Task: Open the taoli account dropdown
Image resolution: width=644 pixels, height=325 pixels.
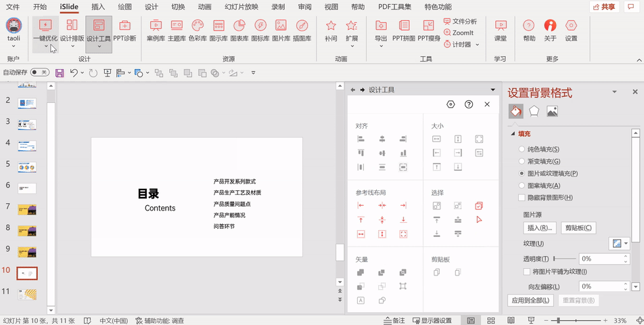Action: click(14, 46)
